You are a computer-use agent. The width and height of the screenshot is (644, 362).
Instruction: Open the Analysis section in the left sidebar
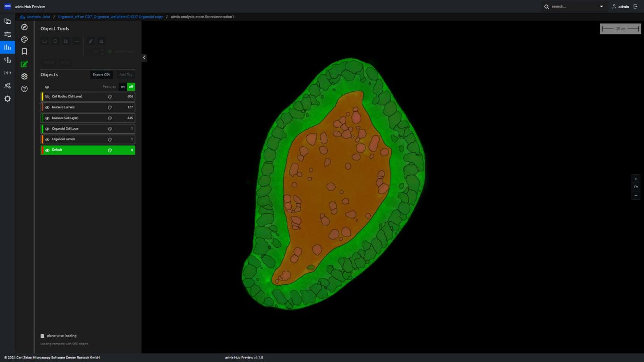click(x=7, y=47)
